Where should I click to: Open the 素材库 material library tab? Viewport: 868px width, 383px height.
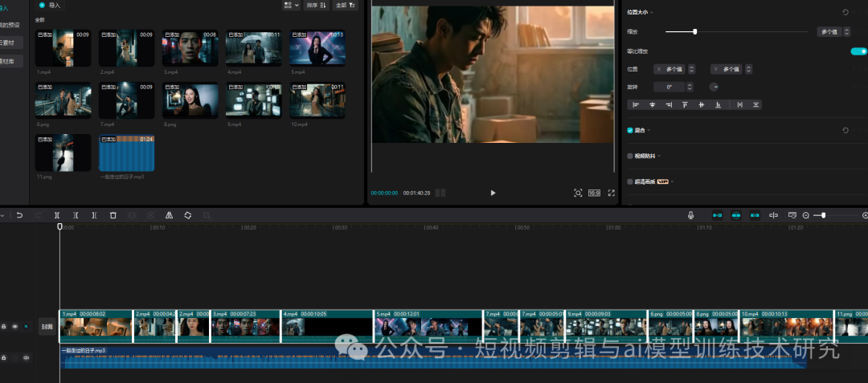10,61
